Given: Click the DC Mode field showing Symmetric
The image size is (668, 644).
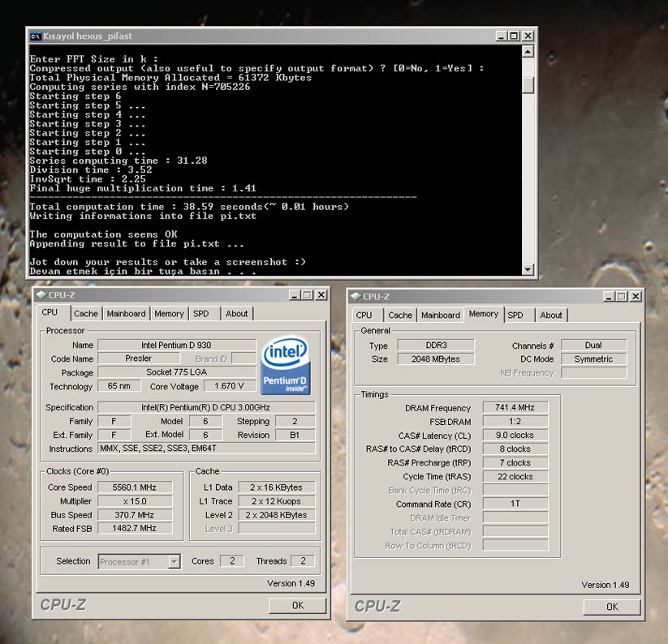Looking at the screenshot, I should 594,358.
